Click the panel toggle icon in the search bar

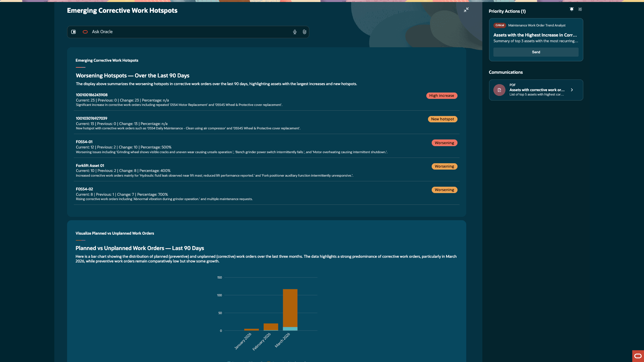coord(73,32)
